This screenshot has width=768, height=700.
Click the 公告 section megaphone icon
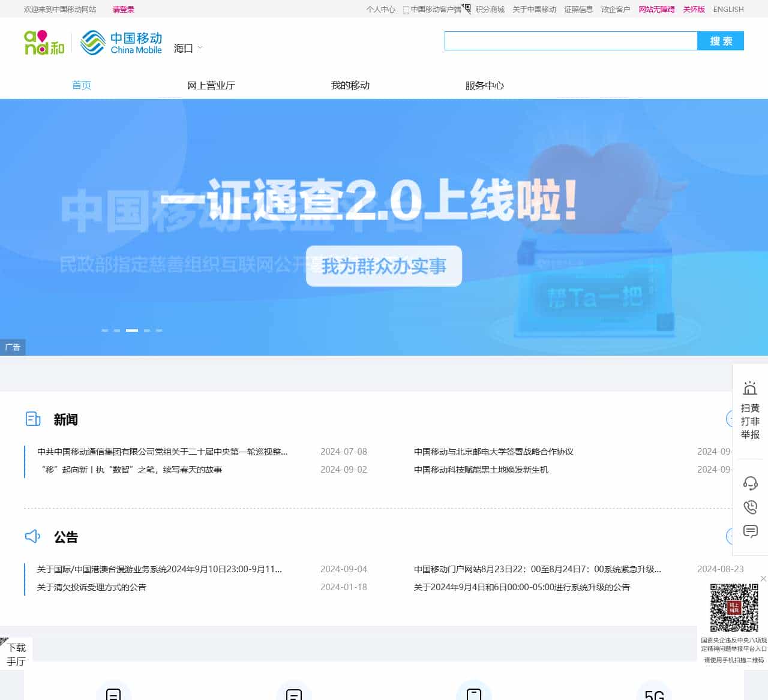[33, 536]
